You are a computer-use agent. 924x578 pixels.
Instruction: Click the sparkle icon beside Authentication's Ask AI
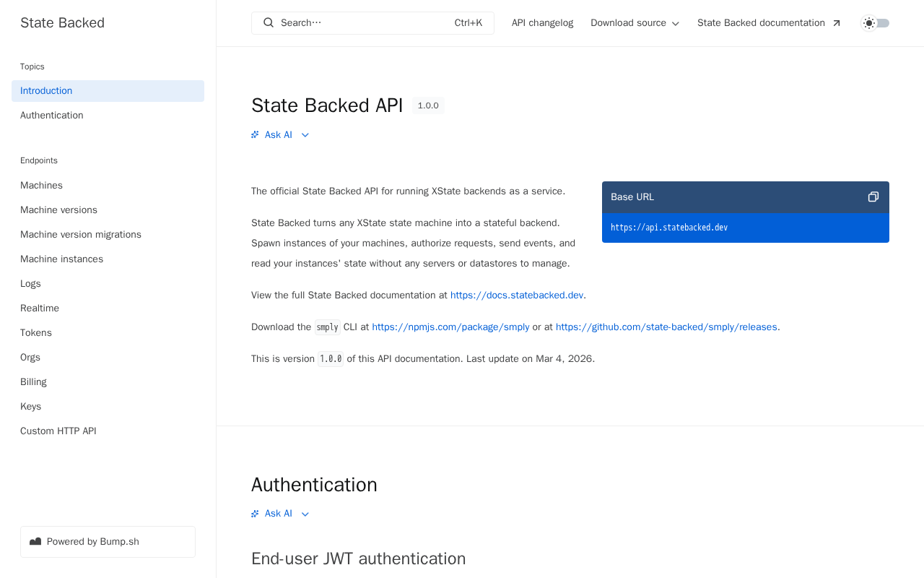(255, 514)
